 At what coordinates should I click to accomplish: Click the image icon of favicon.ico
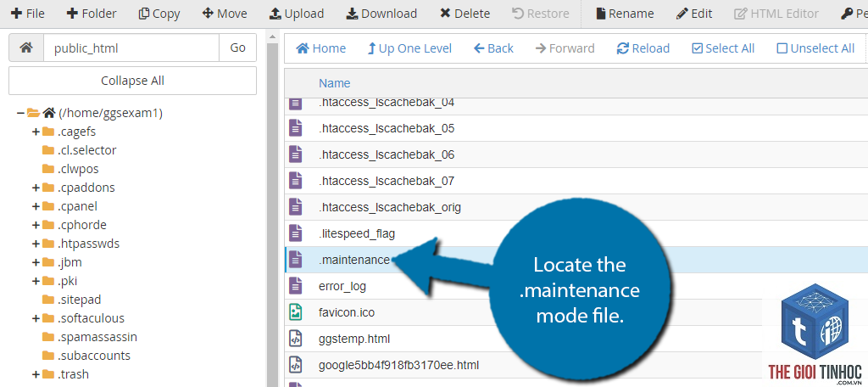click(296, 312)
